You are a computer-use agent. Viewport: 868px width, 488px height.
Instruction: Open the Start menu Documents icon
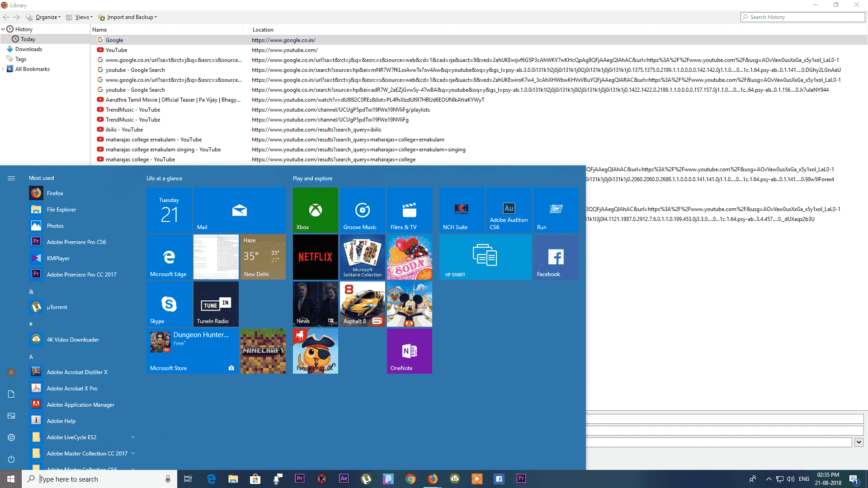11,394
